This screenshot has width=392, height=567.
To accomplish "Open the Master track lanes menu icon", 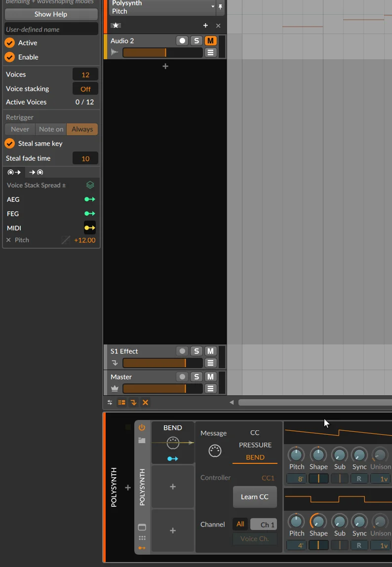I will [210, 388].
